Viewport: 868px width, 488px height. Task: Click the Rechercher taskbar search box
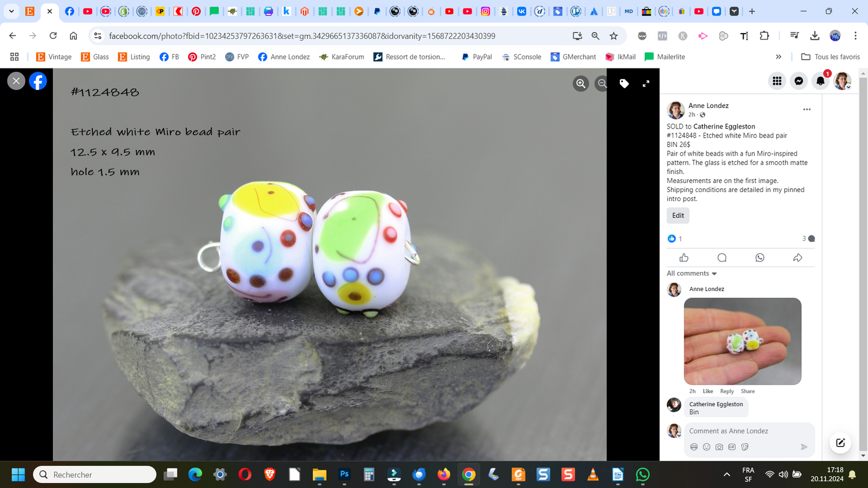(x=95, y=475)
